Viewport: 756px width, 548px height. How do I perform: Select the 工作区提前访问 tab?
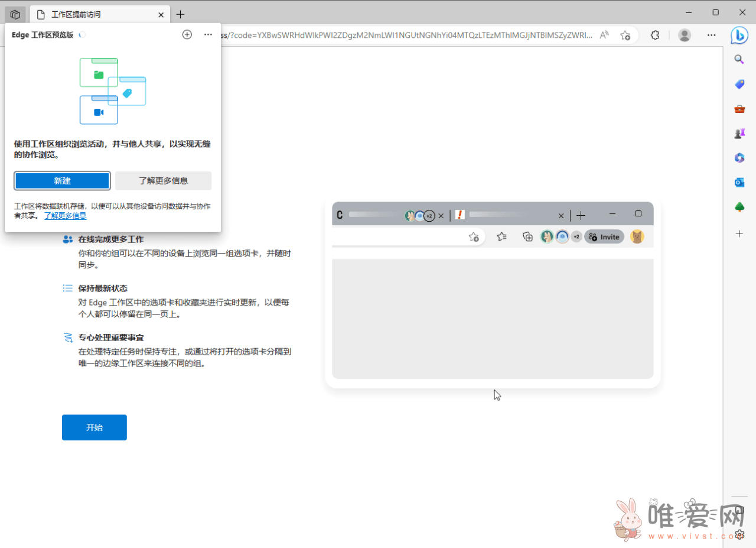tap(100, 15)
